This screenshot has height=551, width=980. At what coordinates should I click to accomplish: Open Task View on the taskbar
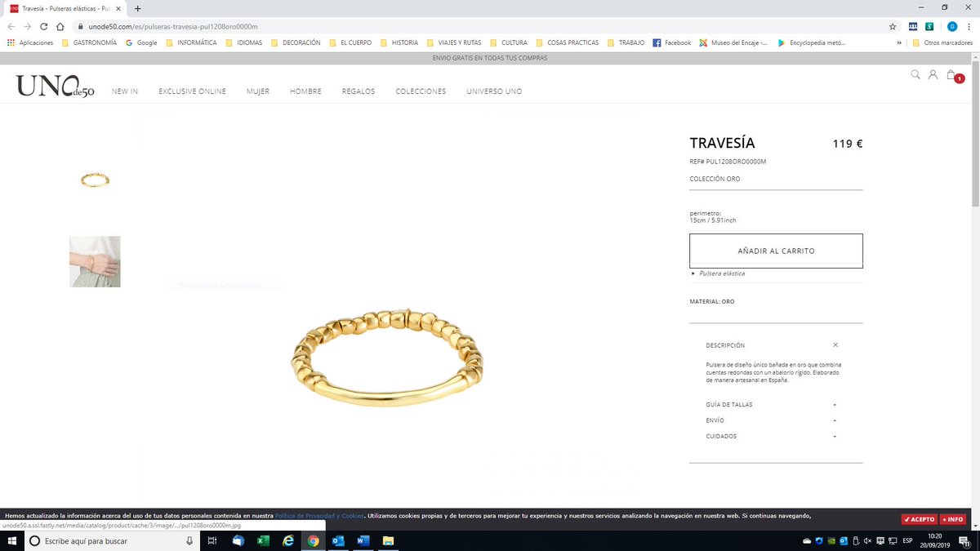point(212,540)
